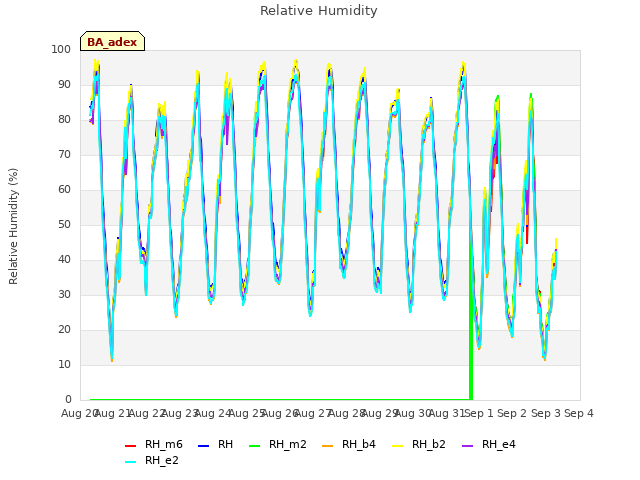Click the Sep 1 date axis label
The image size is (640, 480).
[x=479, y=413]
